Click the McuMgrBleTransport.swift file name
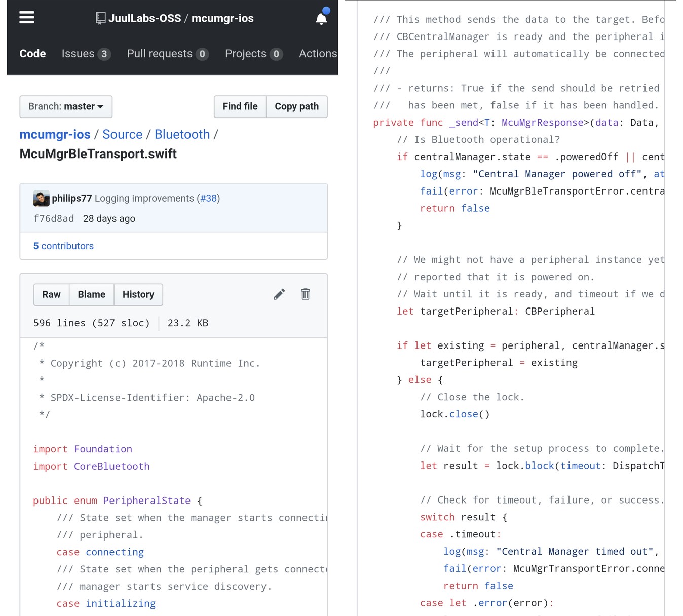This screenshot has width=683, height=616. pyautogui.click(x=98, y=153)
